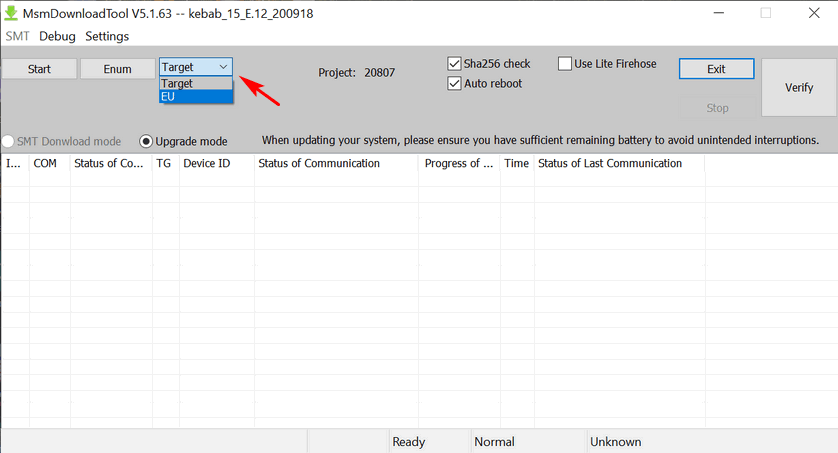Image resolution: width=838 pixels, height=453 pixels.
Task: Collapse the Target combo box arrow
Action: (x=223, y=67)
